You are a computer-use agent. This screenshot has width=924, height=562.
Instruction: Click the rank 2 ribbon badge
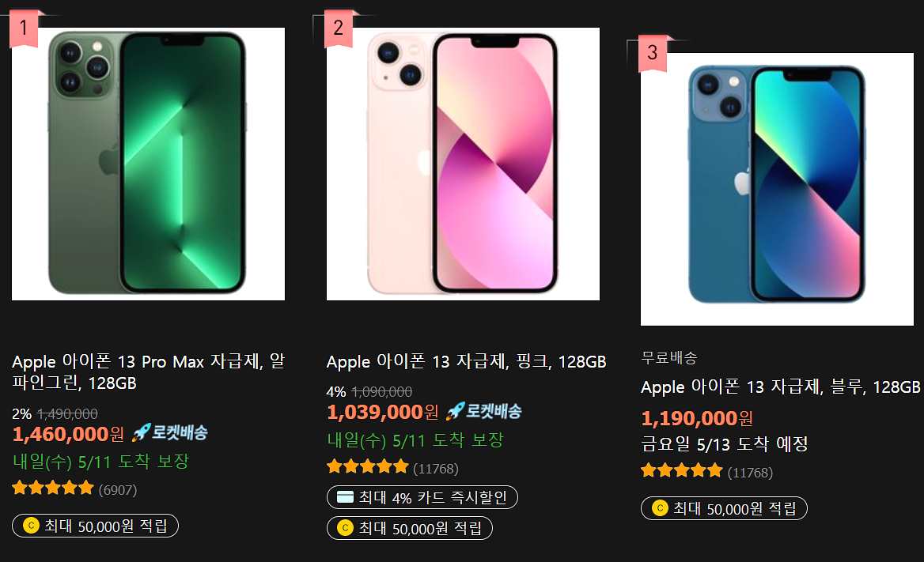pyautogui.click(x=339, y=28)
